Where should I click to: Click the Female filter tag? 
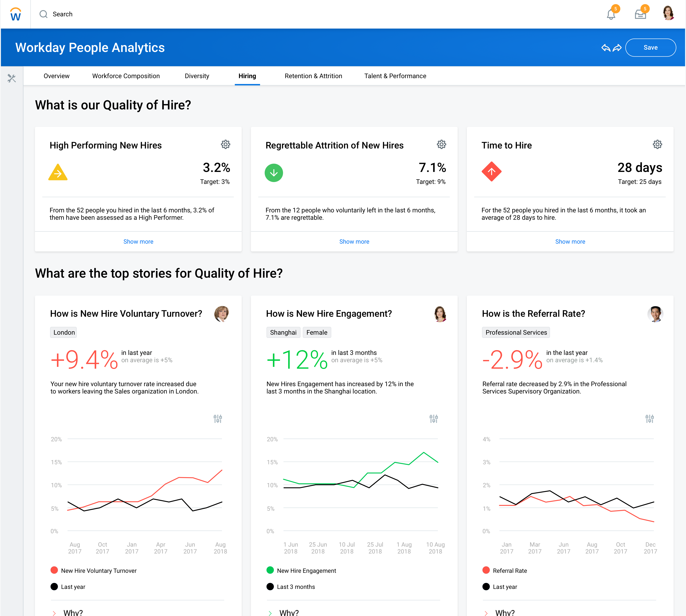pyautogui.click(x=317, y=332)
